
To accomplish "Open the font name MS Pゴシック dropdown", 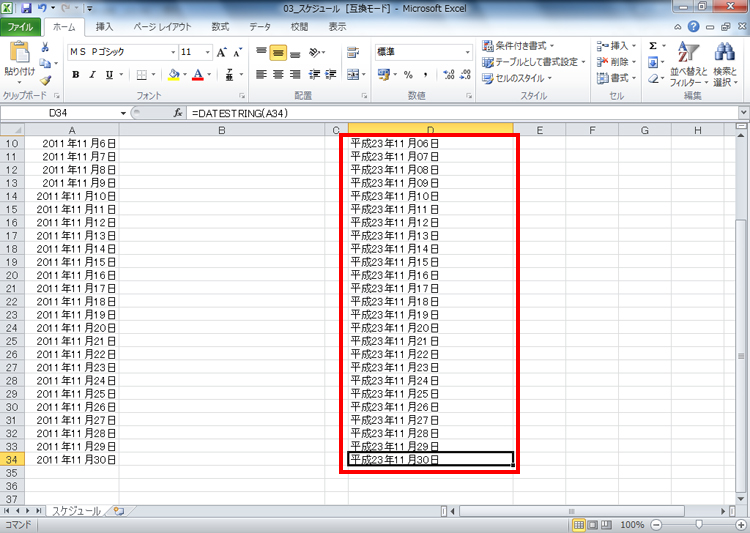I will 173,52.
